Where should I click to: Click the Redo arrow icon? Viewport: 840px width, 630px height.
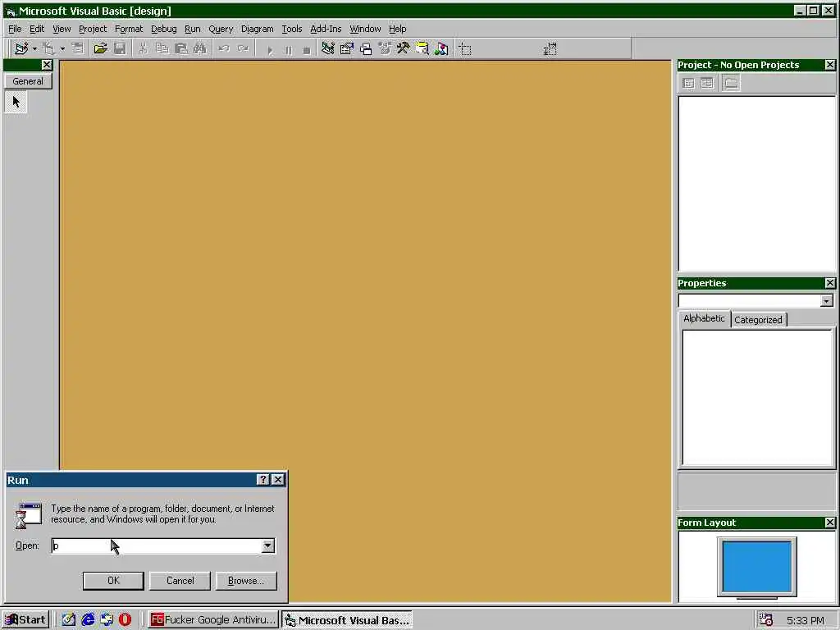click(x=243, y=48)
